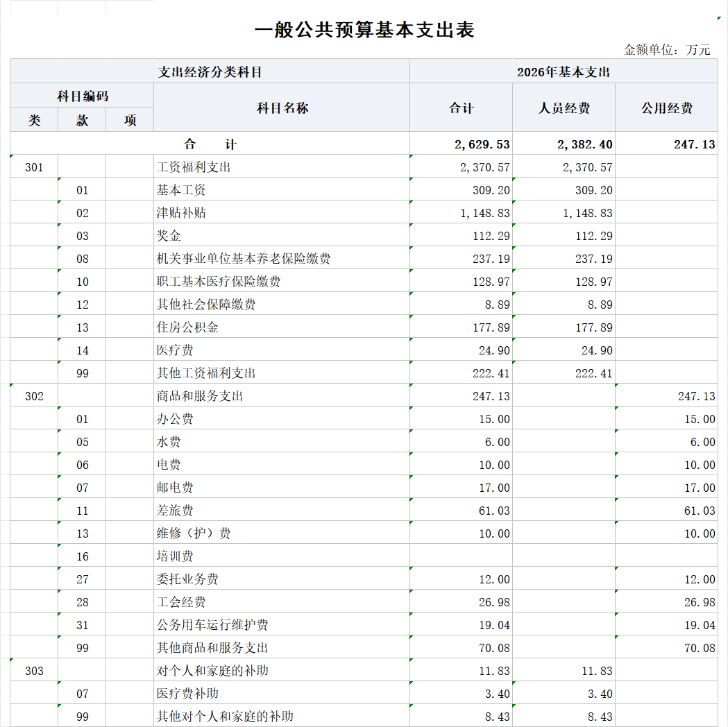Select the 人员经费 column header
The width and height of the screenshot is (728, 727).
[x=564, y=108]
